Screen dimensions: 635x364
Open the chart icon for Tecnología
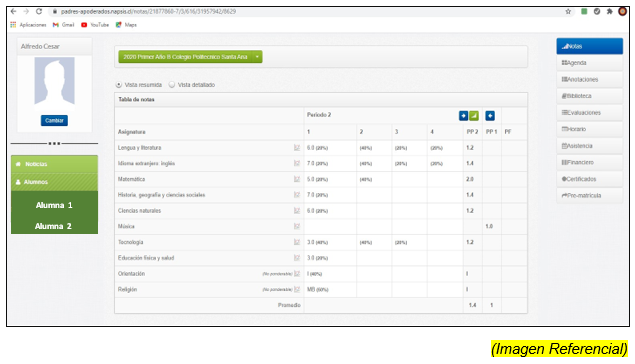(x=297, y=242)
